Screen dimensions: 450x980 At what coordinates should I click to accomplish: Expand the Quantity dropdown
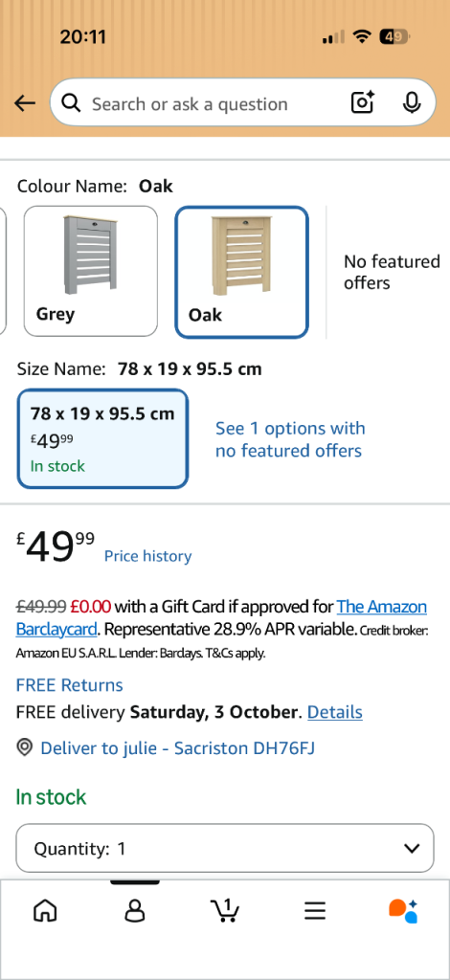pos(225,848)
